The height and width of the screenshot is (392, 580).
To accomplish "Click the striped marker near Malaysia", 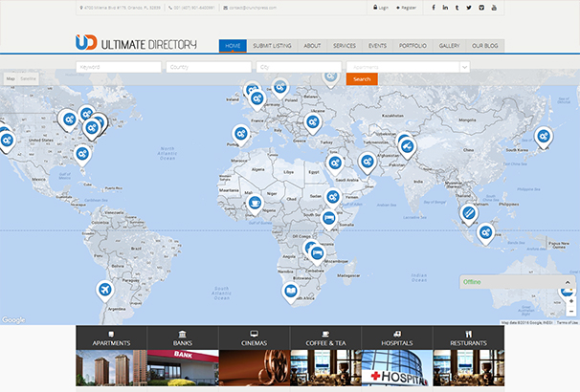I will pos(469,214).
